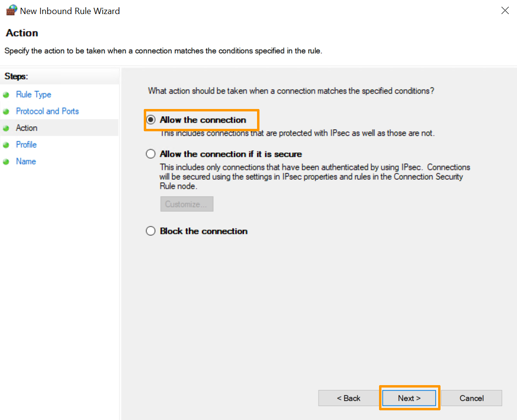
Task: Click the firewall wizard icon in title bar
Action: 11,11
